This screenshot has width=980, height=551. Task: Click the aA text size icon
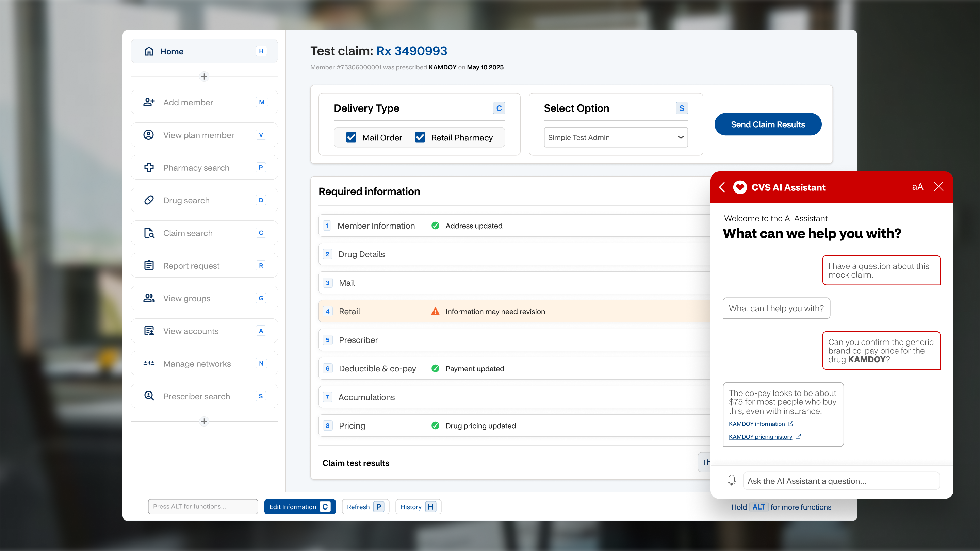tap(917, 187)
